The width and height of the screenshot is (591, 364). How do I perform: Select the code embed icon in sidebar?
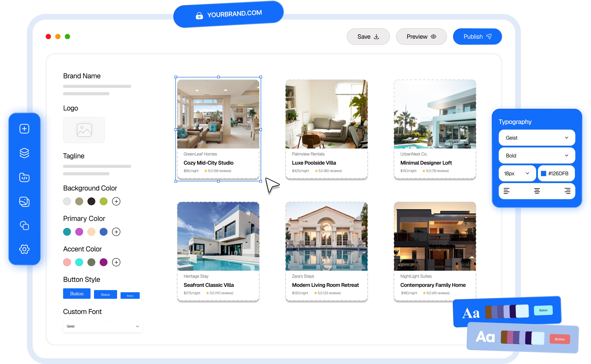pyautogui.click(x=24, y=177)
